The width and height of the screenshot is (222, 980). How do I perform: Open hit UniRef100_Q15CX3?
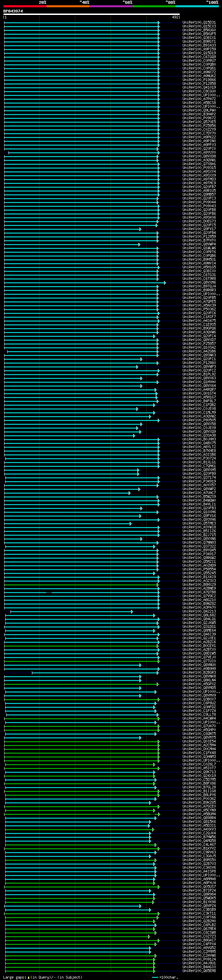pos(199,26)
